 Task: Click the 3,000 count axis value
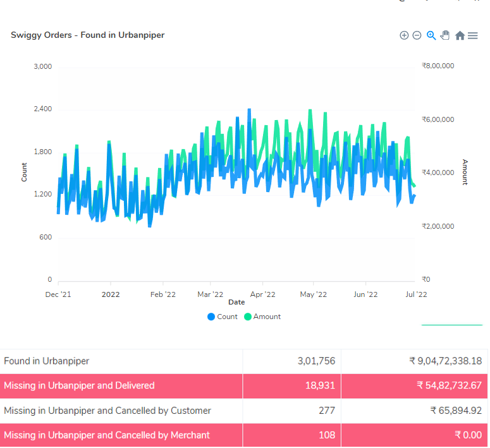point(43,66)
